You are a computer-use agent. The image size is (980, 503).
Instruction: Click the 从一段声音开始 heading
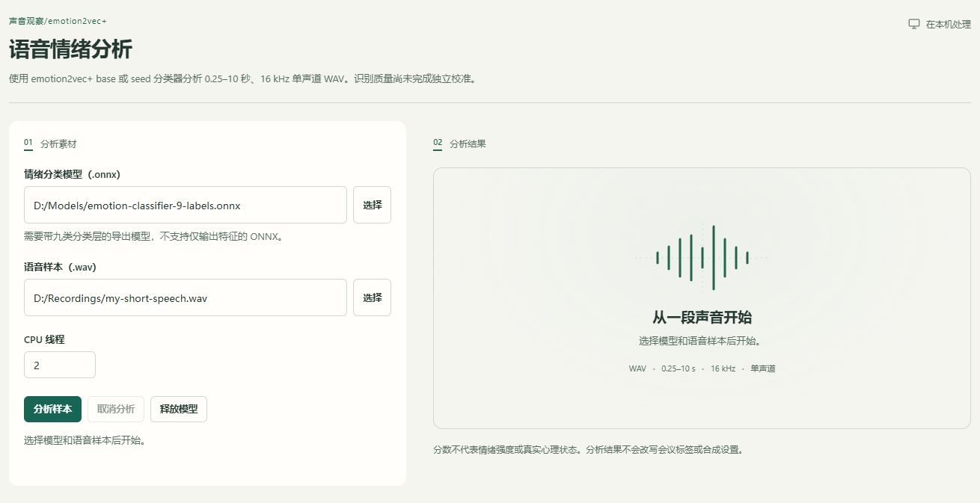click(702, 317)
